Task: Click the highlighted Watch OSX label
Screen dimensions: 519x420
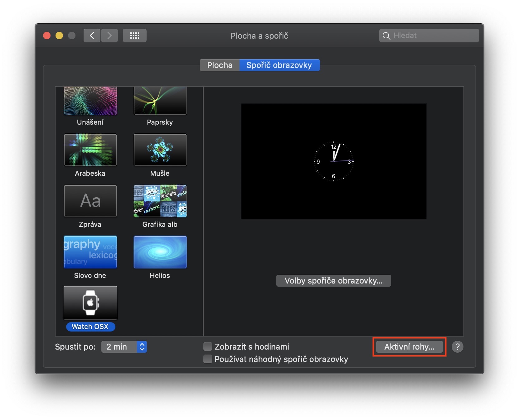Action: coord(90,327)
